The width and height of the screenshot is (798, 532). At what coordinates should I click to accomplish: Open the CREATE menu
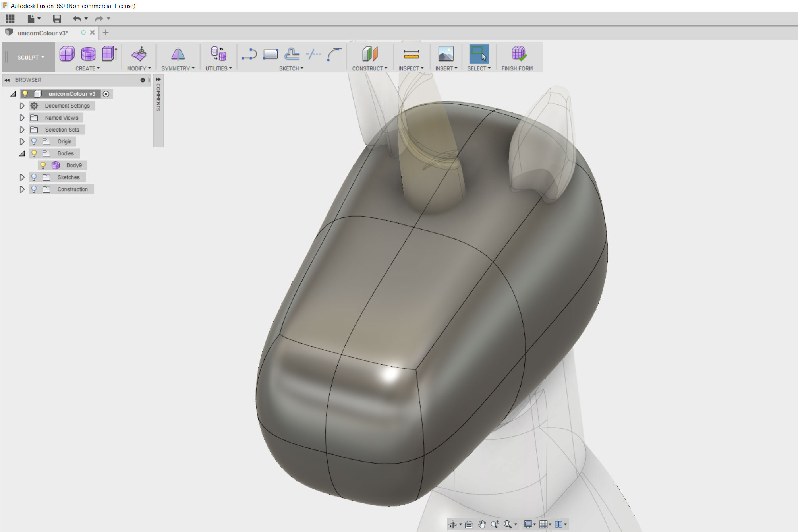pyautogui.click(x=88, y=68)
